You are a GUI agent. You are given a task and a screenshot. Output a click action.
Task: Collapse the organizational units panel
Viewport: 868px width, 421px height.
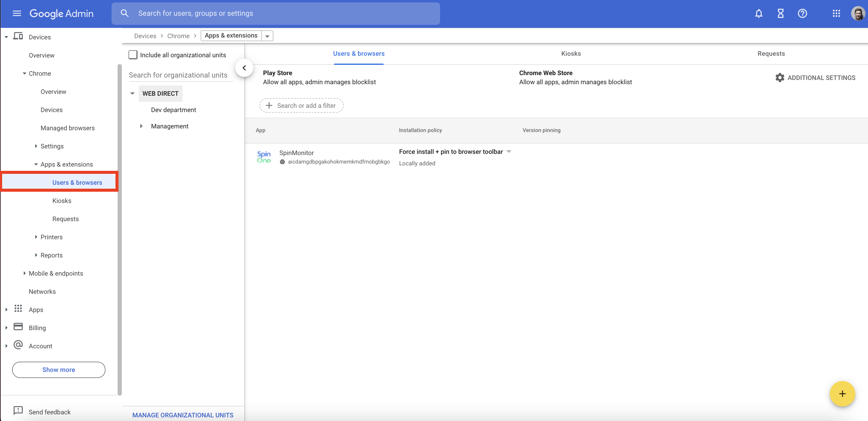[x=244, y=68]
